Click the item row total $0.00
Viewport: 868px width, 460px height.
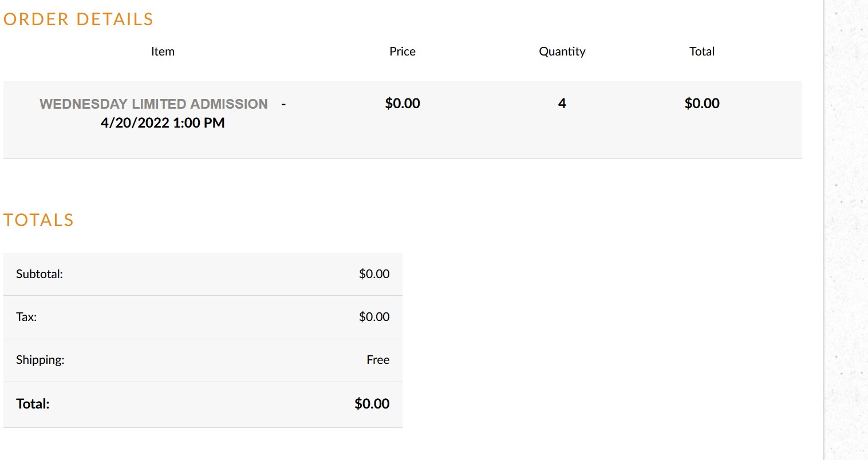702,104
